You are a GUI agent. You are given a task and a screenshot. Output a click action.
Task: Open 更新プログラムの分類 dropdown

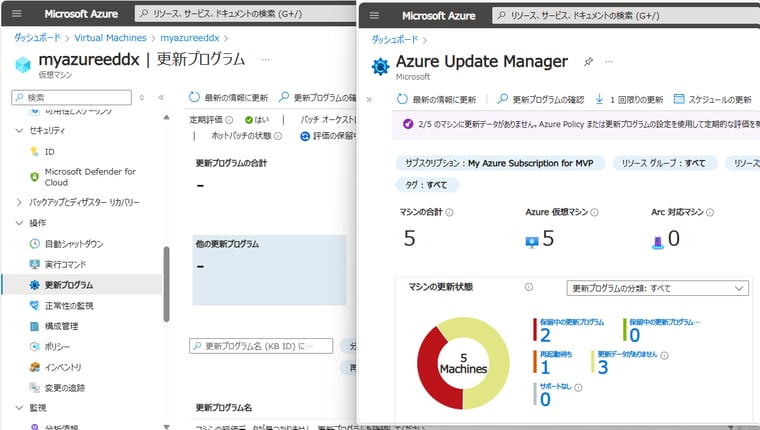pyautogui.click(x=657, y=288)
